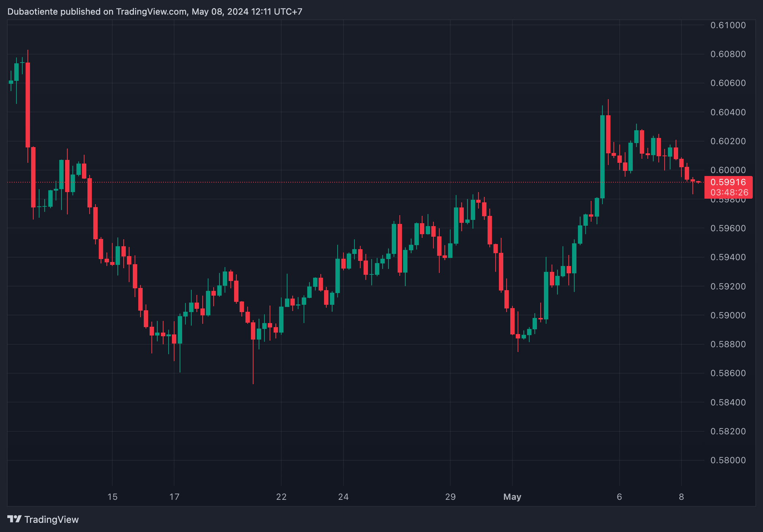Image resolution: width=763 pixels, height=532 pixels.
Task: Click the 0.58000 price axis label
Action: coord(728,460)
